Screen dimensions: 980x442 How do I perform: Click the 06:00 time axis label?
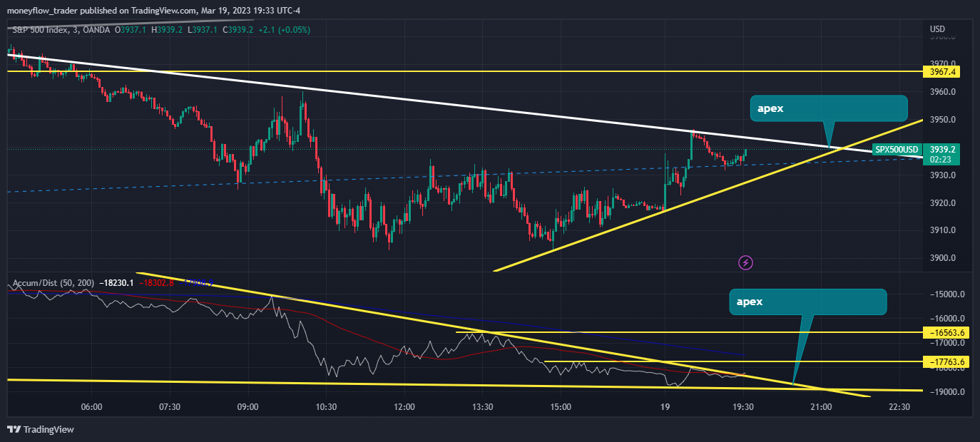coord(92,407)
